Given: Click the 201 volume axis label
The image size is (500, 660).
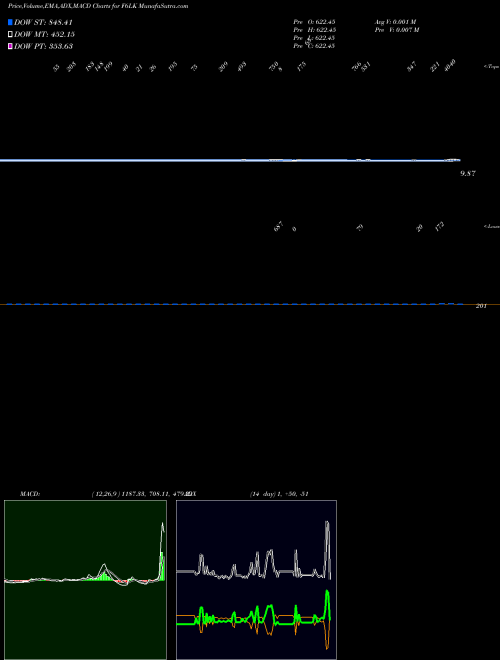Looking at the screenshot, I should point(481,306).
